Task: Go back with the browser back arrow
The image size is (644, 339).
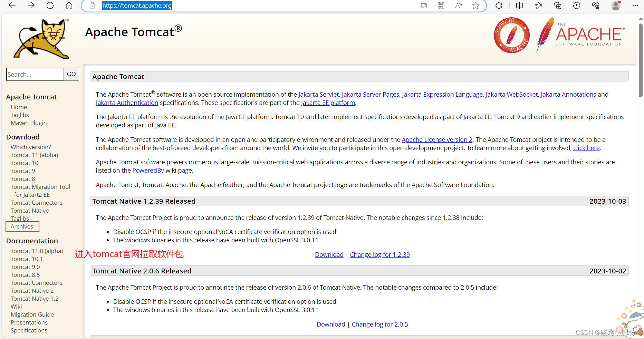Action: pyautogui.click(x=12, y=6)
